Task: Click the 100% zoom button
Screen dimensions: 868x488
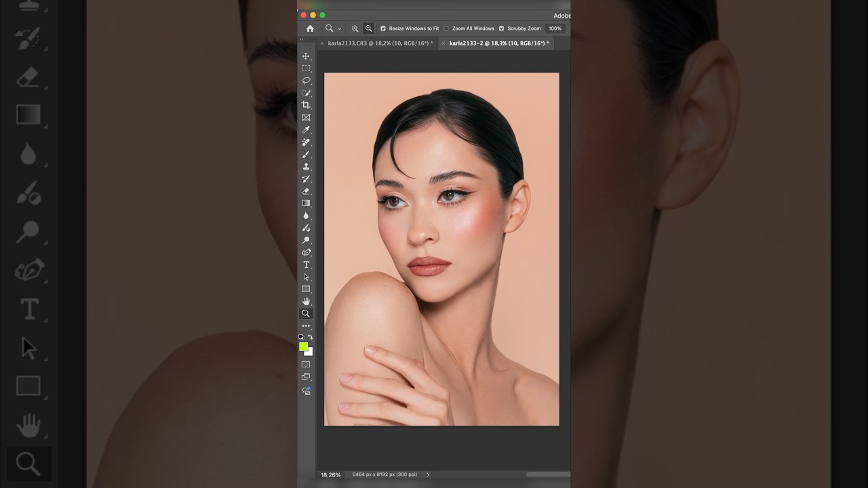Action: pos(555,28)
